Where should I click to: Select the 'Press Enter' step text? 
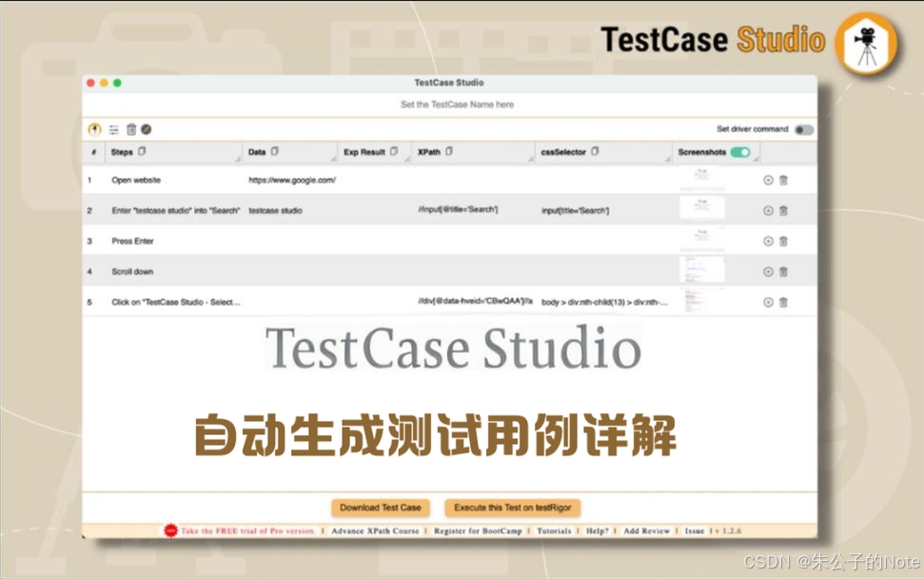coord(132,241)
